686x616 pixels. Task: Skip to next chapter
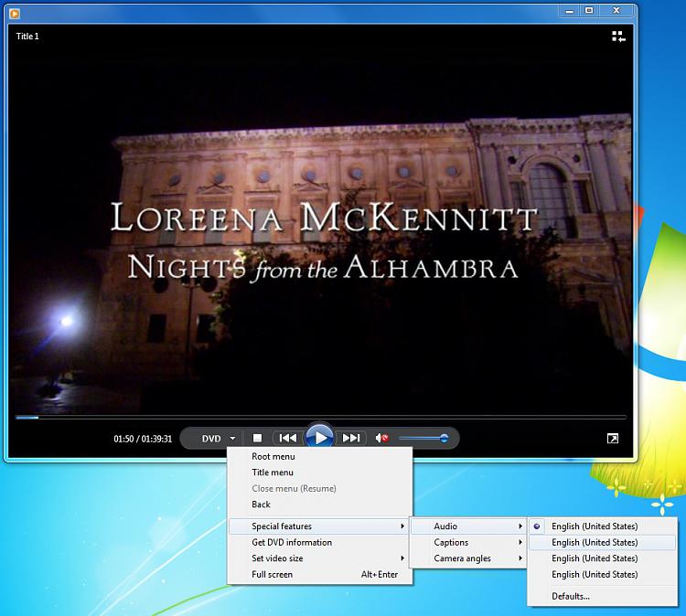click(x=351, y=438)
